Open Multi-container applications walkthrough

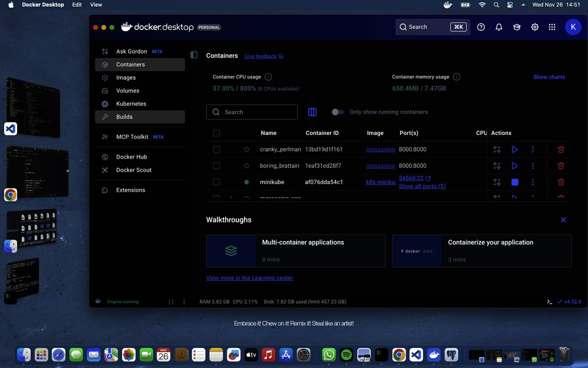coord(296,251)
